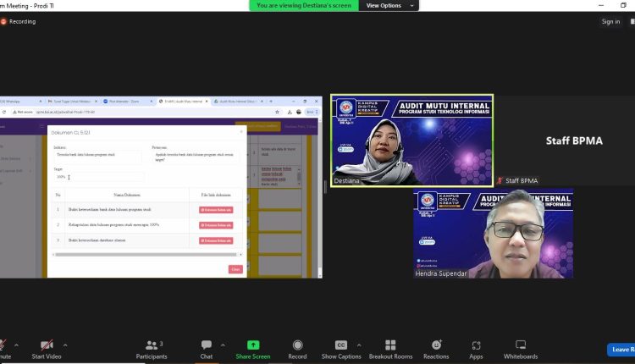
Task: Switch to the last Audit Mutu Internal tab
Action: tap(237, 102)
